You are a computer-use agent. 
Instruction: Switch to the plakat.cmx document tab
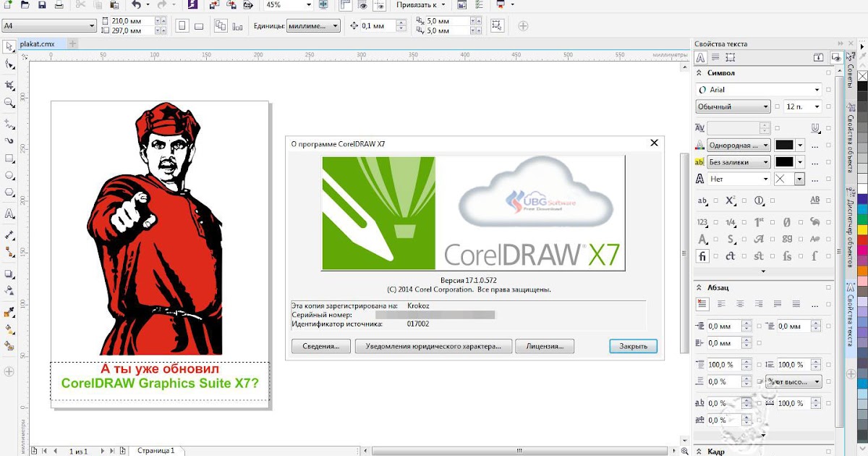coord(38,44)
